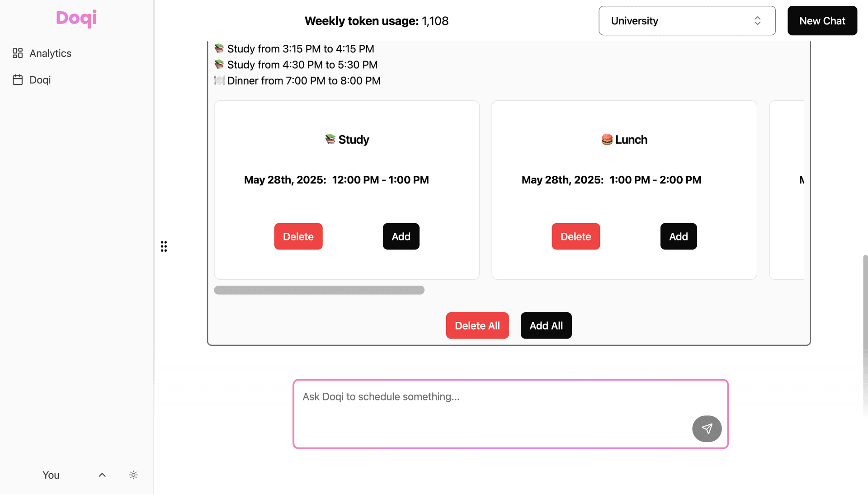Open the University dropdown
This screenshot has width=868, height=494.
pos(687,21)
